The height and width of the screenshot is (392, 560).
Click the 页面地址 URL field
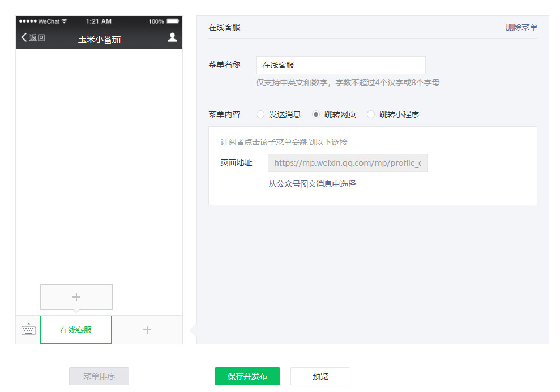[347, 163]
